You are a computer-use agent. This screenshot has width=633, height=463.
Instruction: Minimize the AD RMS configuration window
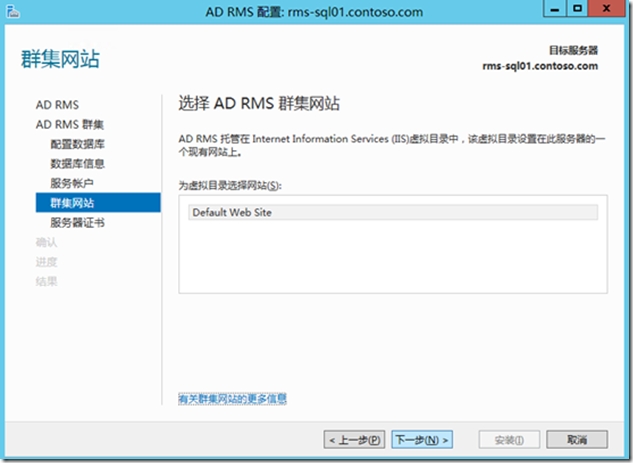[x=555, y=9]
